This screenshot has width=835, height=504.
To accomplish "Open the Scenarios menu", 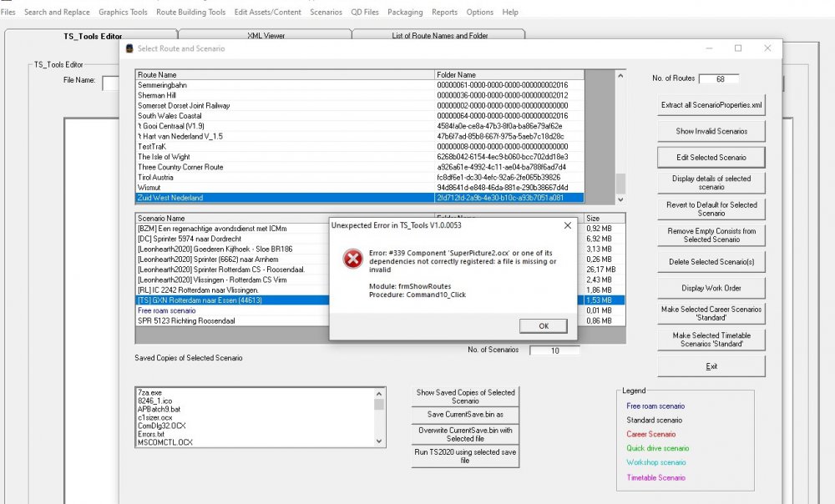I will coord(326,13).
